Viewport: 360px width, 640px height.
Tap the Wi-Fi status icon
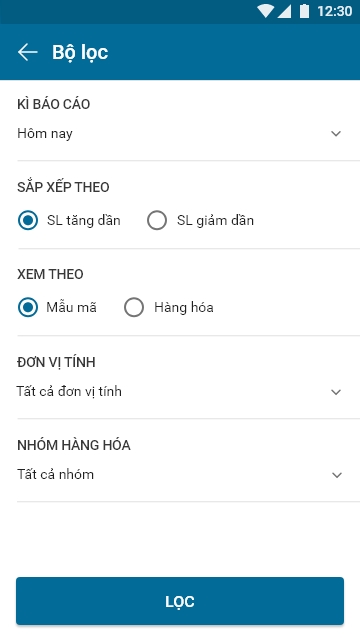[x=265, y=11]
